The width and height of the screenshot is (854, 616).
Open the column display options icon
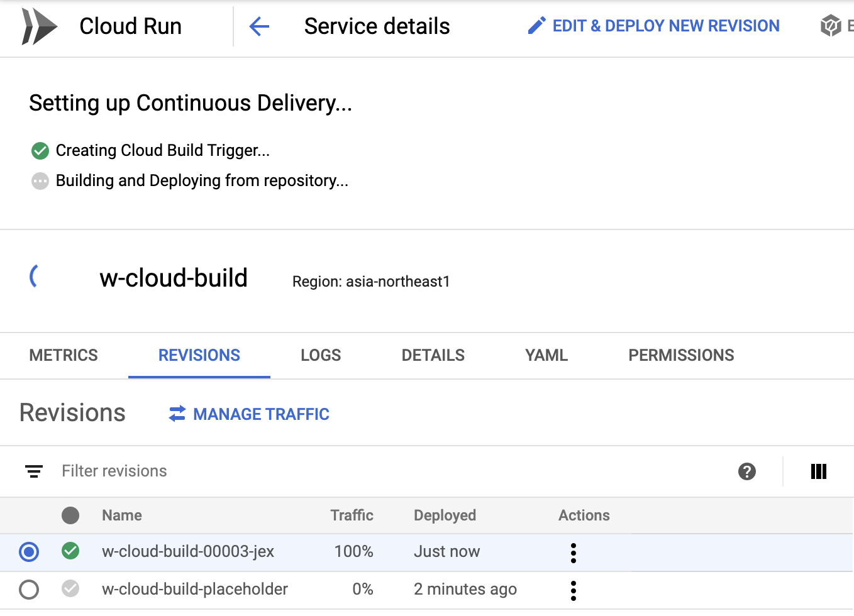point(819,471)
